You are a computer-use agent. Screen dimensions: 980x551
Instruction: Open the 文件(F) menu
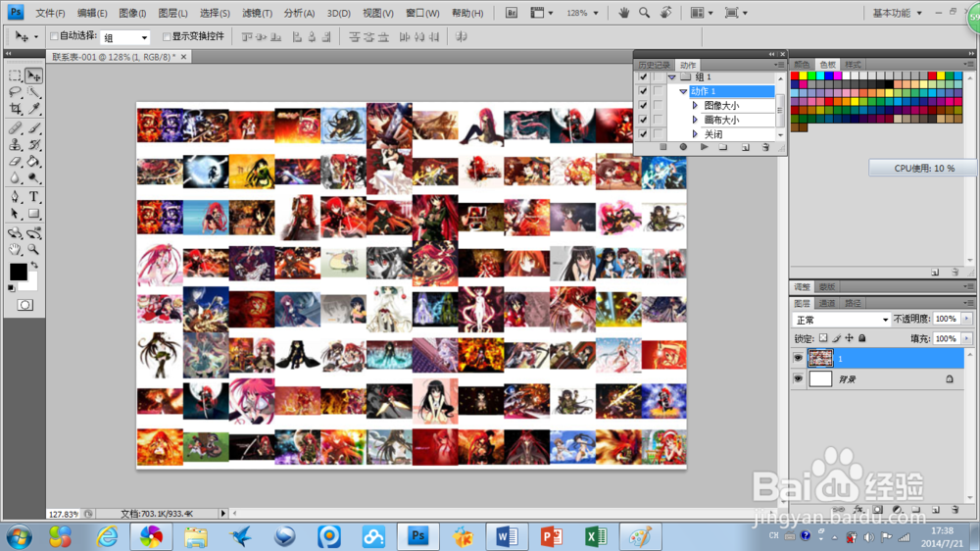(x=50, y=13)
